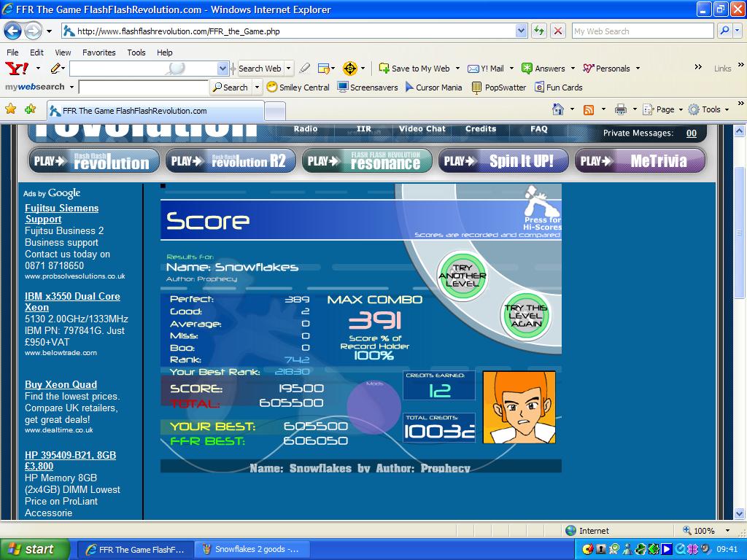This screenshot has height=560, width=747.
Task: Play MeTrivia button
Action: 640,161
